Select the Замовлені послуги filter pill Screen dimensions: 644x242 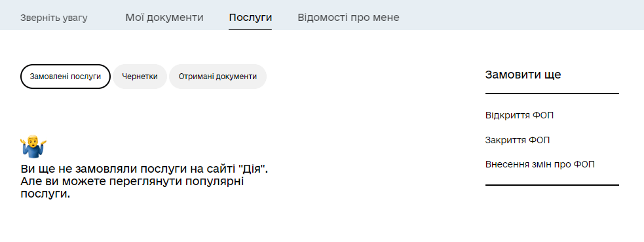tap(66, 77)
